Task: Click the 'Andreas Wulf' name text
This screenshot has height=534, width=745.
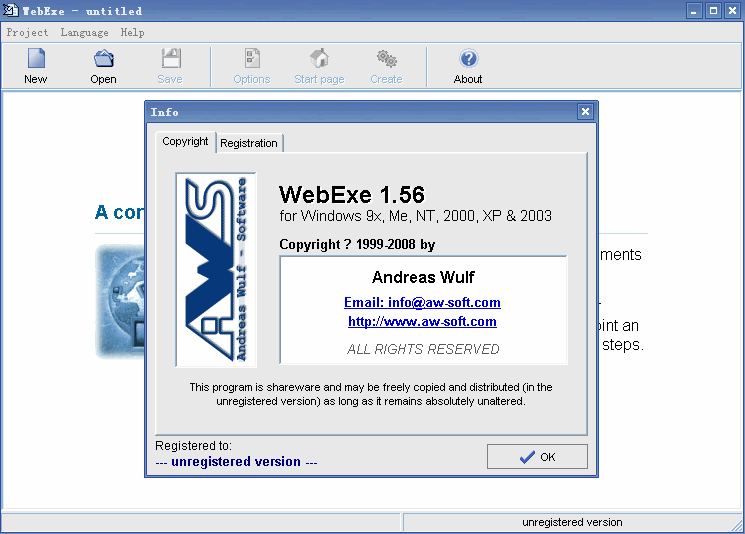Action: 423,277
